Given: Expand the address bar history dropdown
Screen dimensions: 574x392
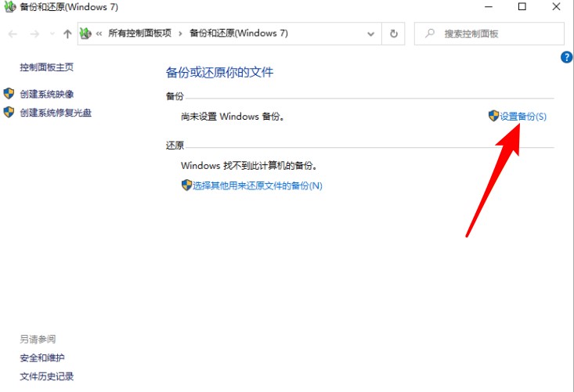Looking at the screenshot, I should click(371, 34).
